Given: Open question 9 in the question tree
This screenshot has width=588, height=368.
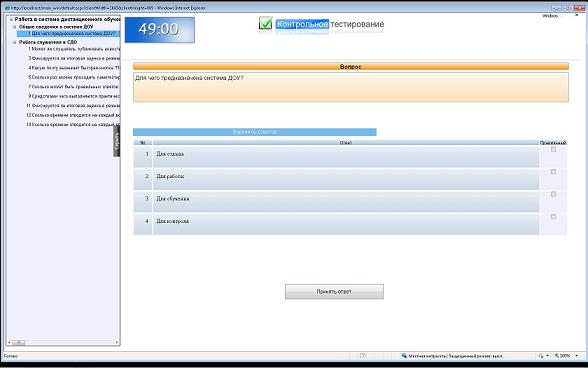Looking at the screenshot, I should pos(74,96).
